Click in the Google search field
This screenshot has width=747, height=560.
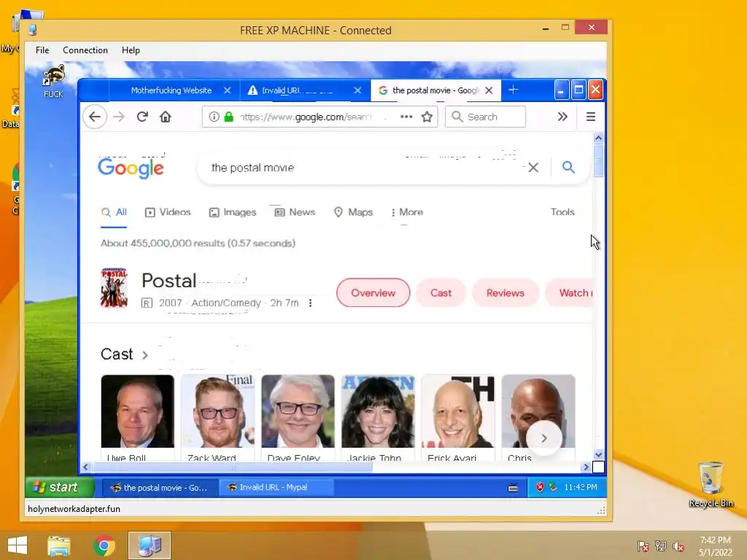(x=367, y=168)
